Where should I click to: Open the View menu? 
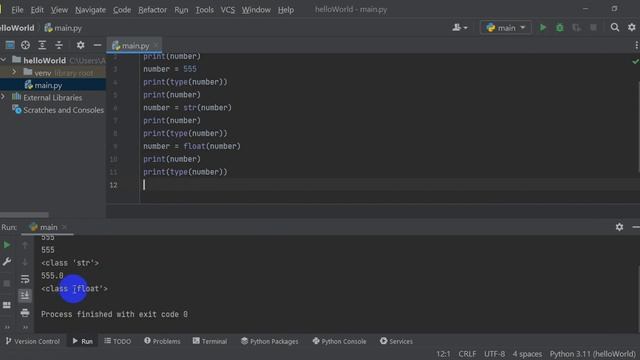[x=59, y=9]
